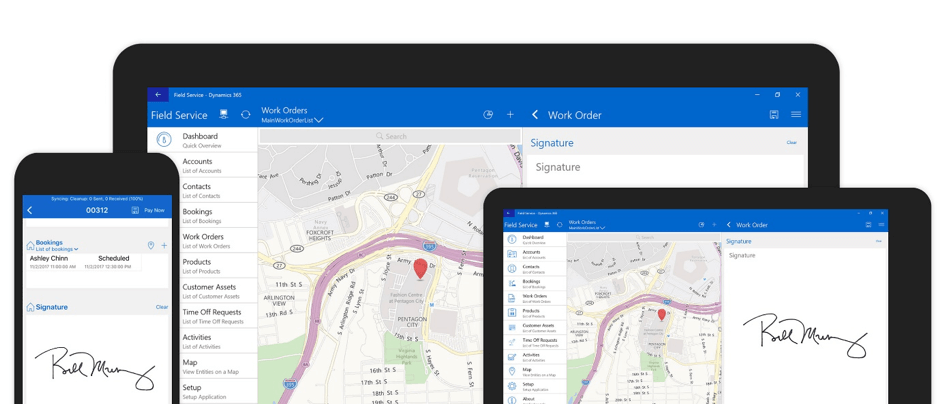943x404 pixels.
Task: Click red map pin on large tablet map
Action: point(420,269)
